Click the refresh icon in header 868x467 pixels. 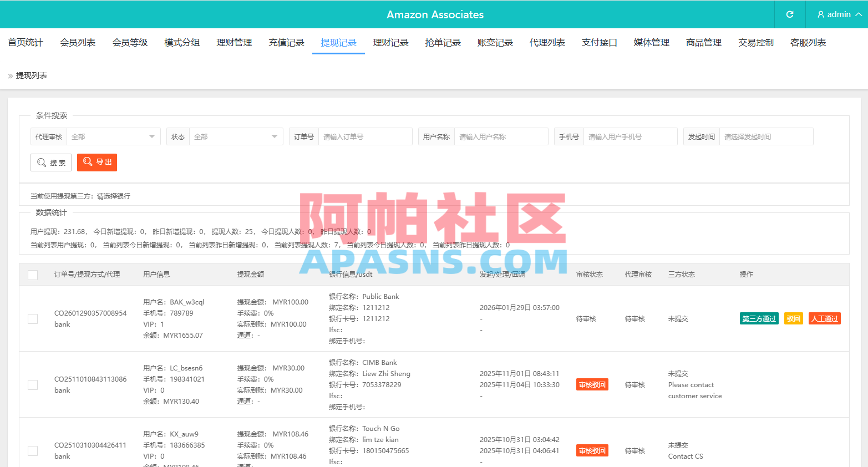click(x=790, y=14)
